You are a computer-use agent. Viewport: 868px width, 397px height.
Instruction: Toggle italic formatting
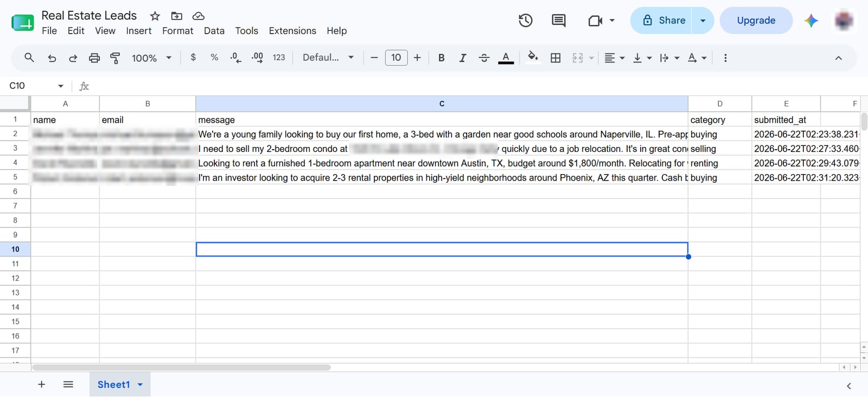coord(462,58)
